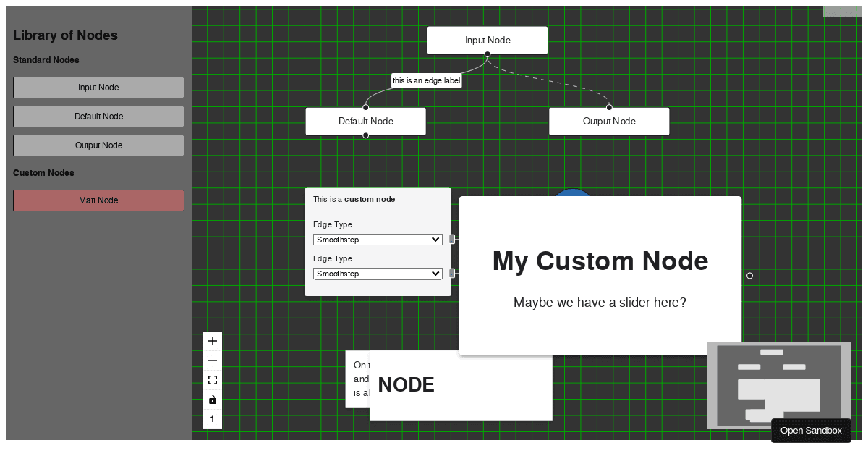
Task: Click the left source handle on the Smoothstep node
Action: coord(452,239)
